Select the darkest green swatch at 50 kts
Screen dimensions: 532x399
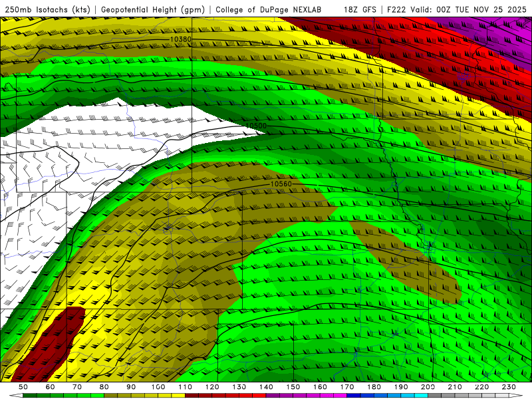[x=30, y=396]
